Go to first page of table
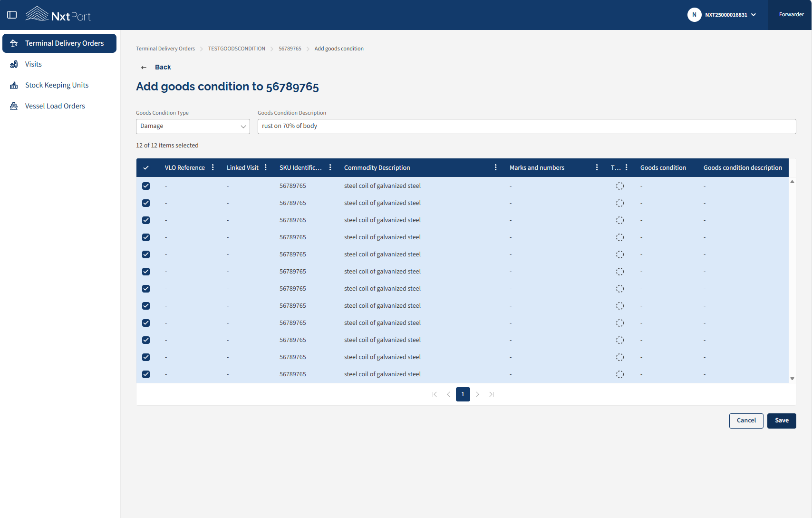 (435, 394)
